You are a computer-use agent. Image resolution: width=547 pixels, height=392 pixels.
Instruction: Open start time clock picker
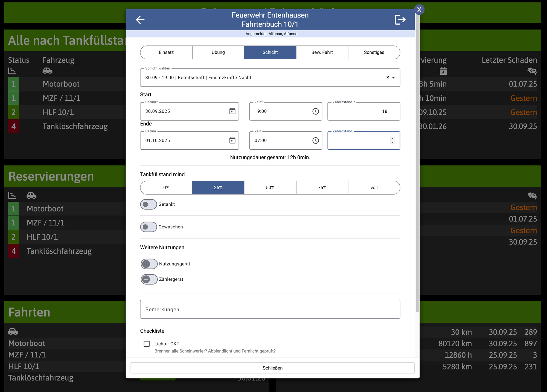tap(316, 111)
